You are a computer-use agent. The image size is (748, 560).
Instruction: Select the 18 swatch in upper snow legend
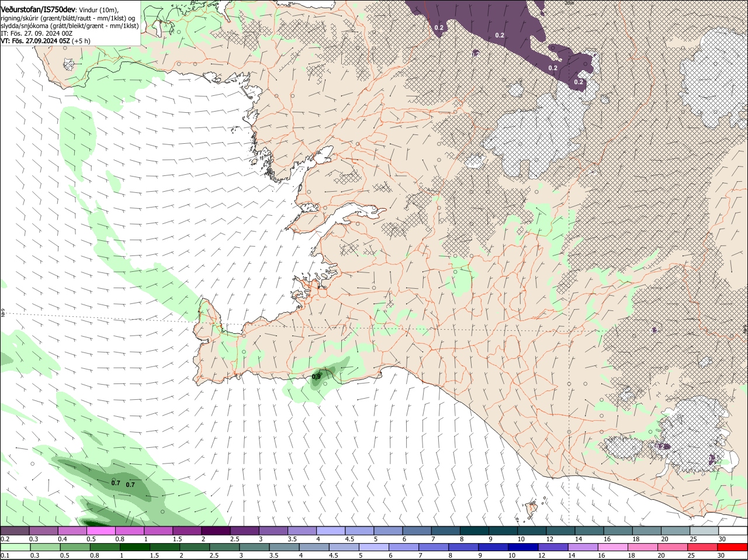tap(646, 530)
